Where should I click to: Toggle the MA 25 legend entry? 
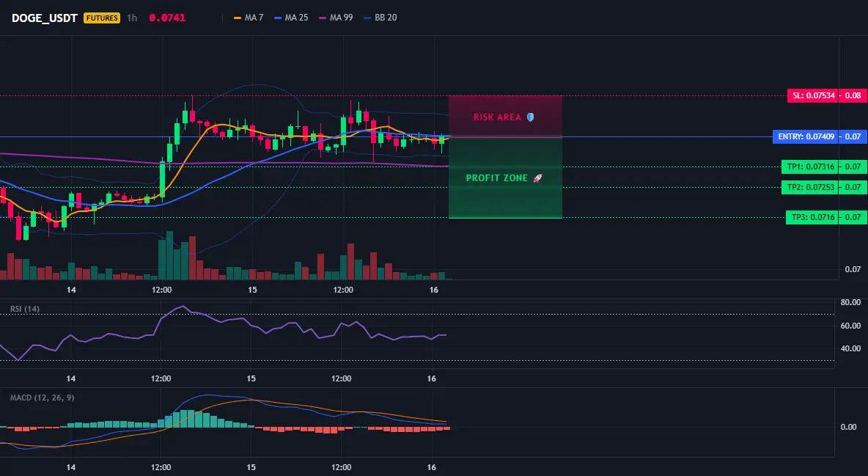click(291, 18)
